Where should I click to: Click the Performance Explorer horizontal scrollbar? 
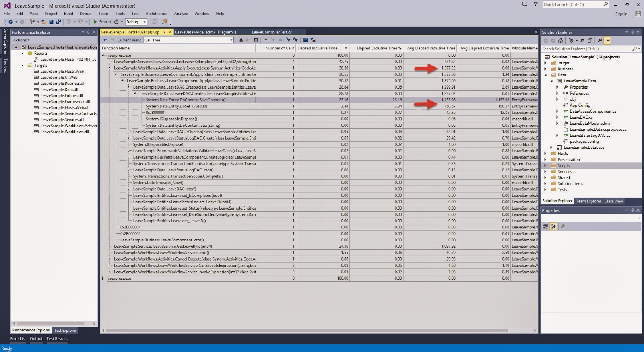point(50,323)
